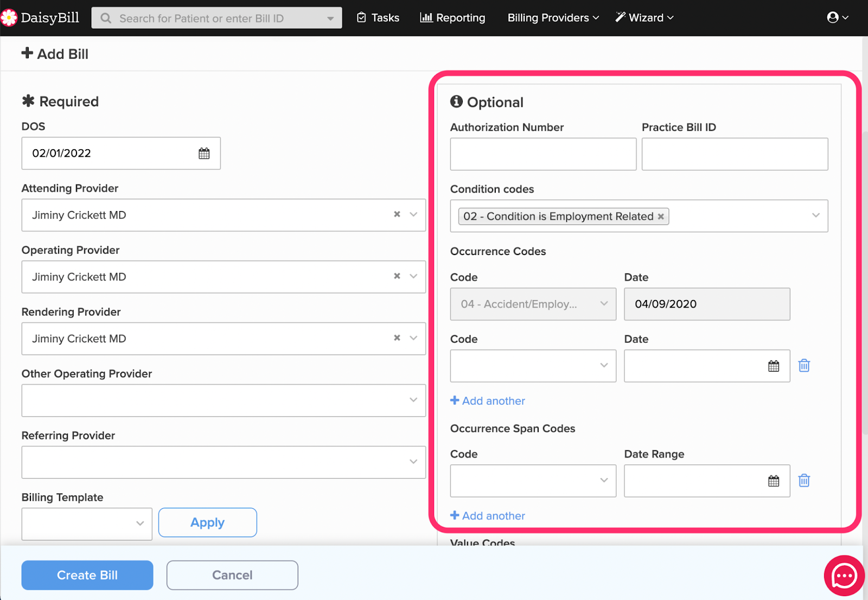Screen dimensions: 868x600
Task: Click the Create Bill button
Action: tap(87, 575)
